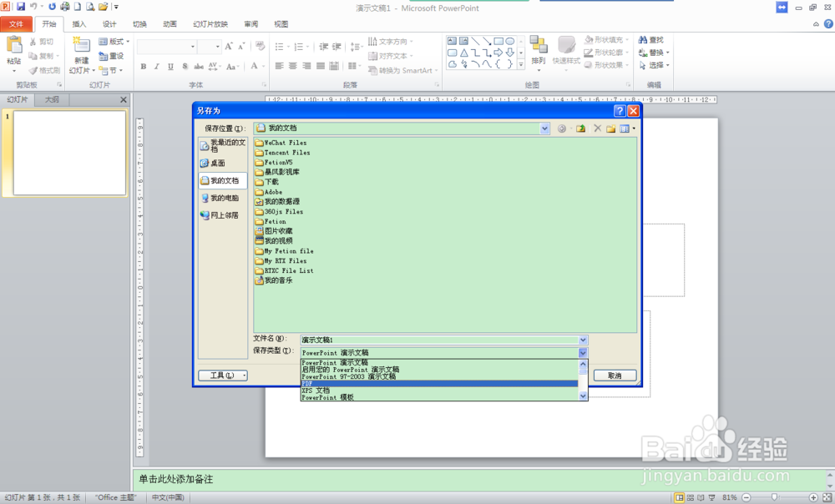835x504 pixels.
Task: Click the zoom in plus button
Action: tap(813, 497)
